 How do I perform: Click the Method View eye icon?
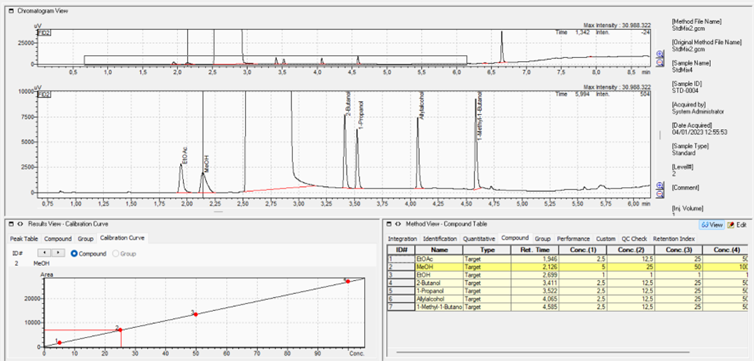398,224
